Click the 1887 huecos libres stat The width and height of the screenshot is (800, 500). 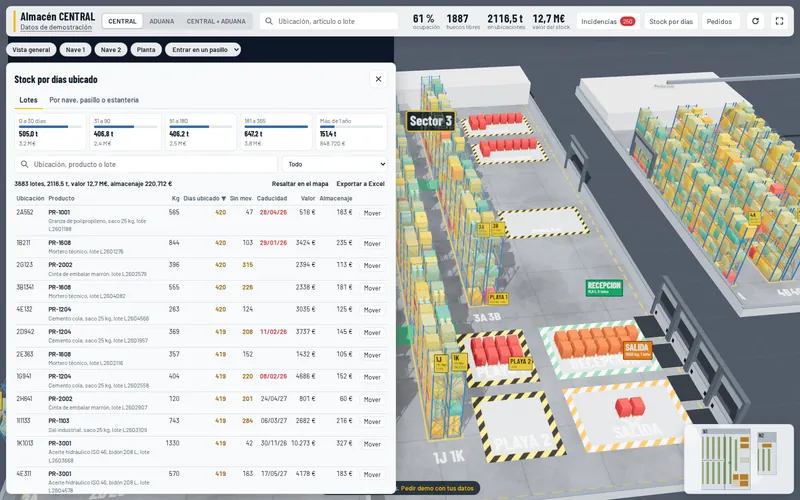463,21
